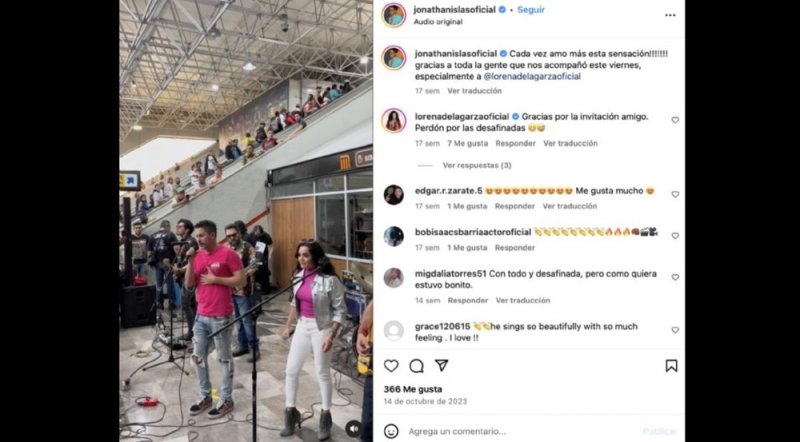
Task: Open the jonathanislasoficial profile picture in header
Action: click(x=394, y=15)
